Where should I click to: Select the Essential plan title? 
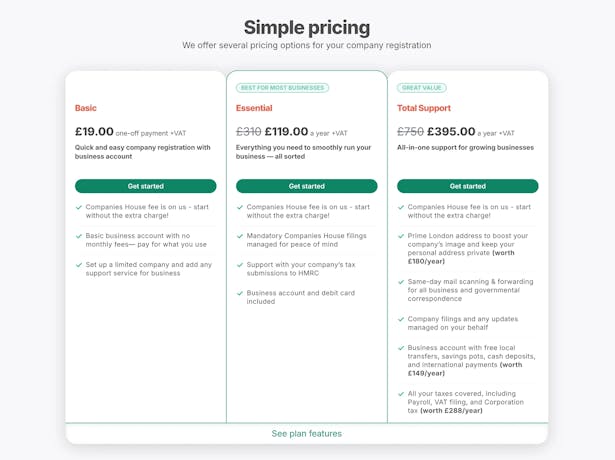click(254, 108)
